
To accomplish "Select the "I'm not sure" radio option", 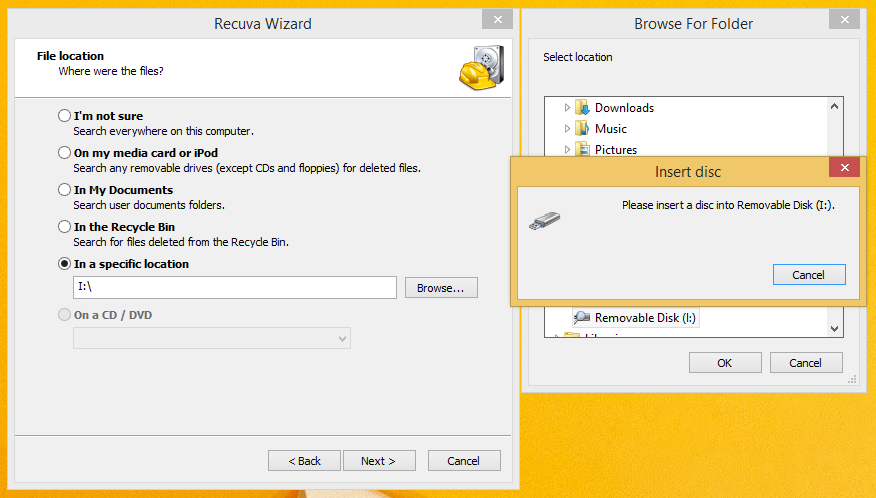I will 64,116.
